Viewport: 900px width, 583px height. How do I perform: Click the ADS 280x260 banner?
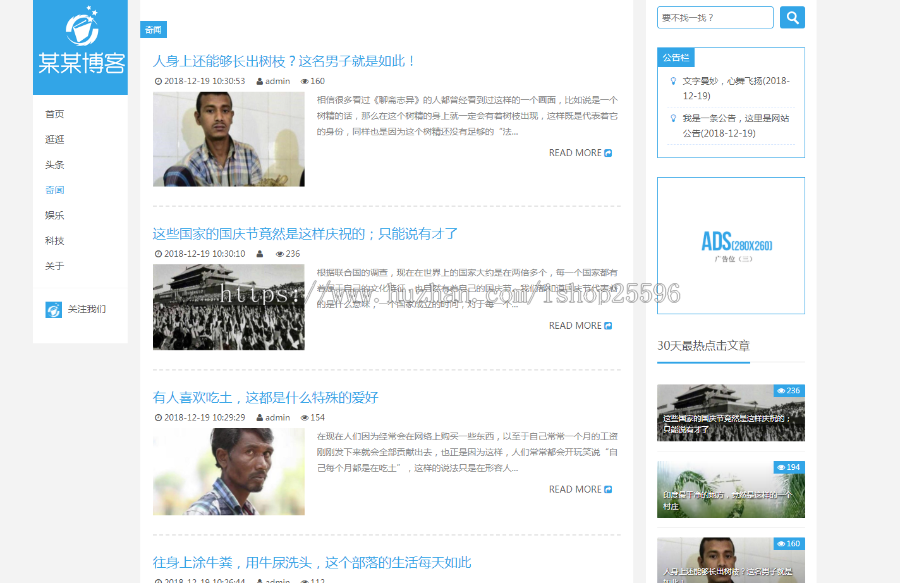(731, 246)
